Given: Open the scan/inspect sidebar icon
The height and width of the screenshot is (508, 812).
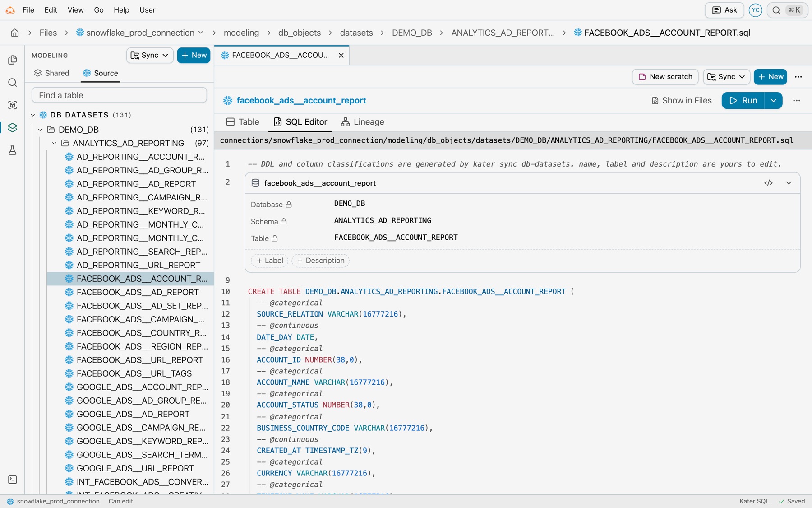Looking at the screenshot, I should (13, 105).
